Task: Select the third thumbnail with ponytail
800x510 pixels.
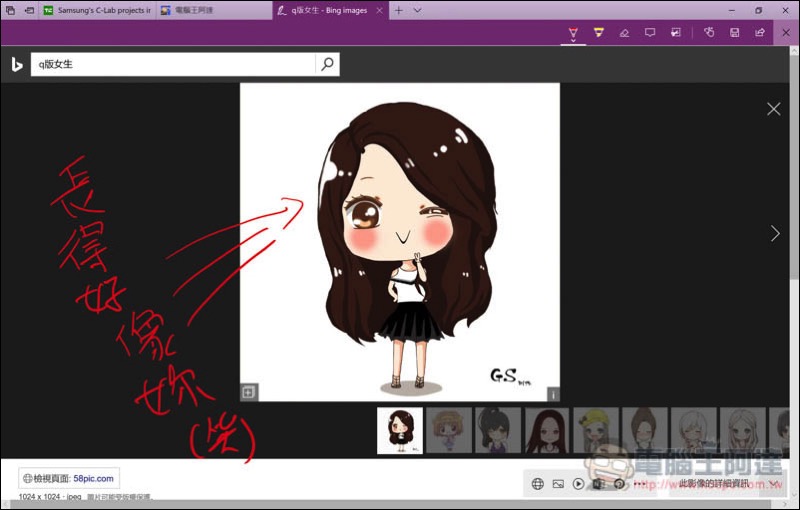Action: point(497,430)
